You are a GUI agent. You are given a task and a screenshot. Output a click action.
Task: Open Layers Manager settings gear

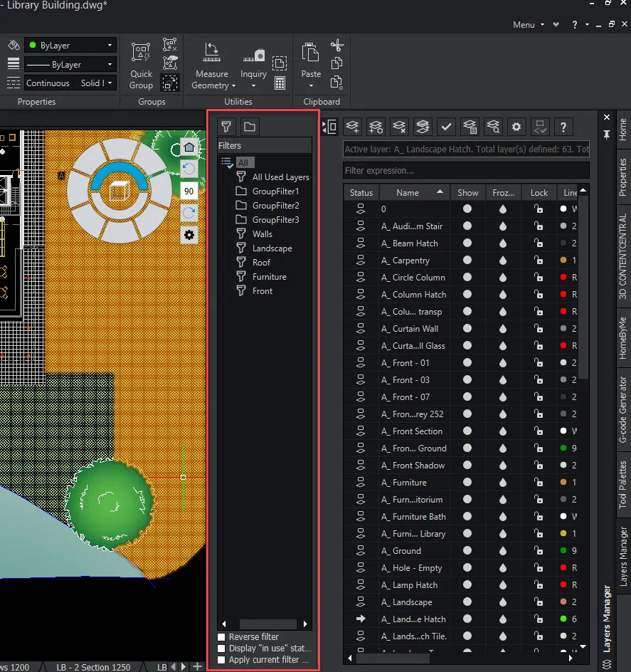516,127
